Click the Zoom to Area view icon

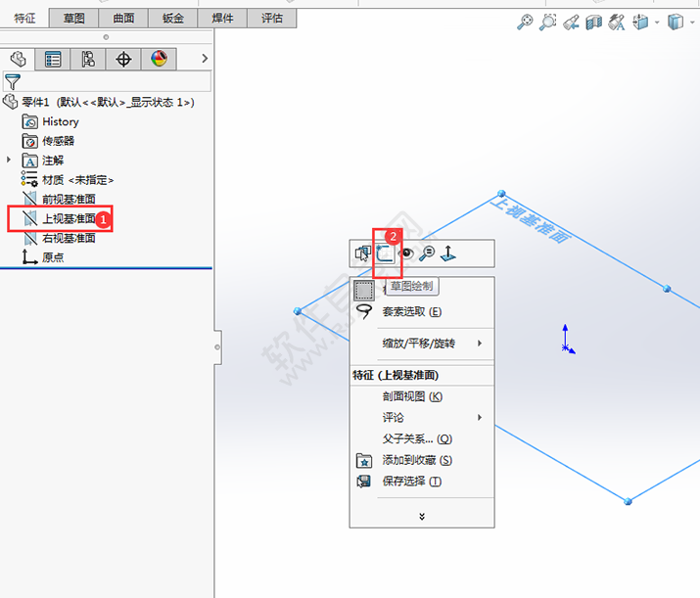547,22
